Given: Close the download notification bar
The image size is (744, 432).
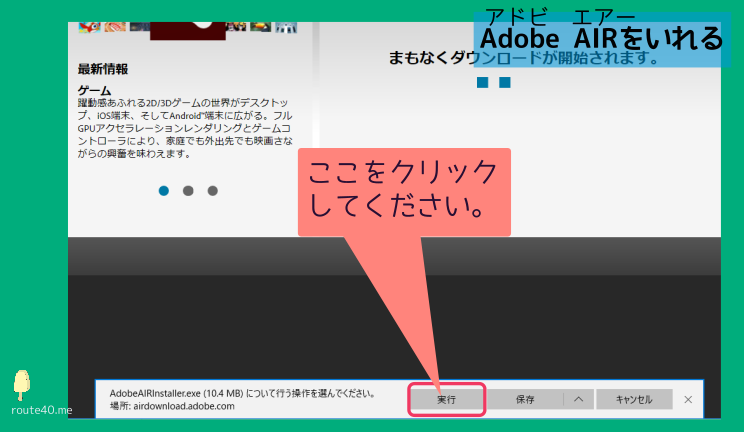Looking at the screenshot, I should (688, 400).
